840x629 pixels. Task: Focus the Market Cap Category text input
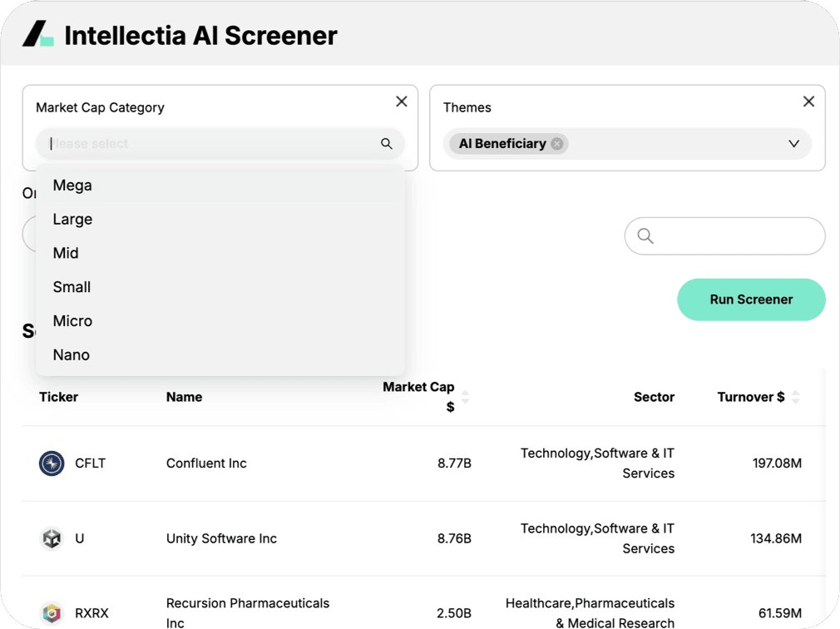(208, 144)
